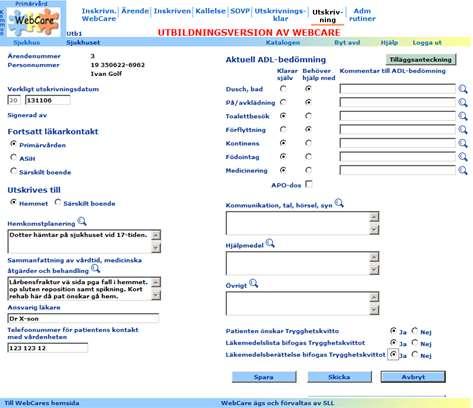This screenshot has width=473, height=408.
Task: Open the Inskriven tab
Action: [172, 11]
